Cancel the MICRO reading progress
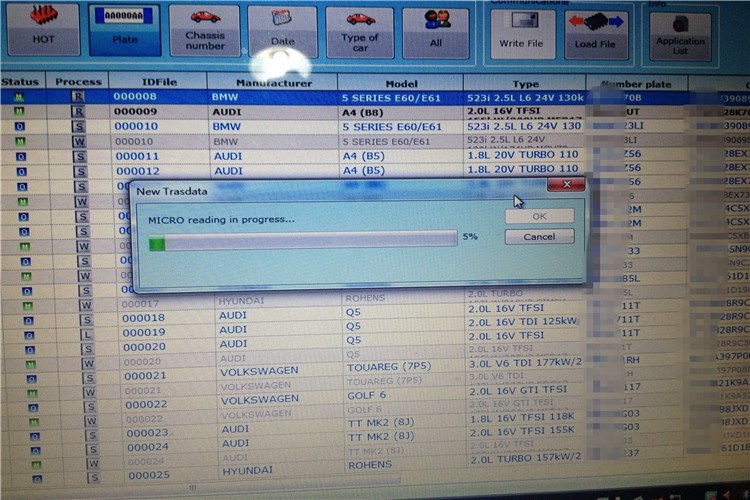 click(539, 237)
